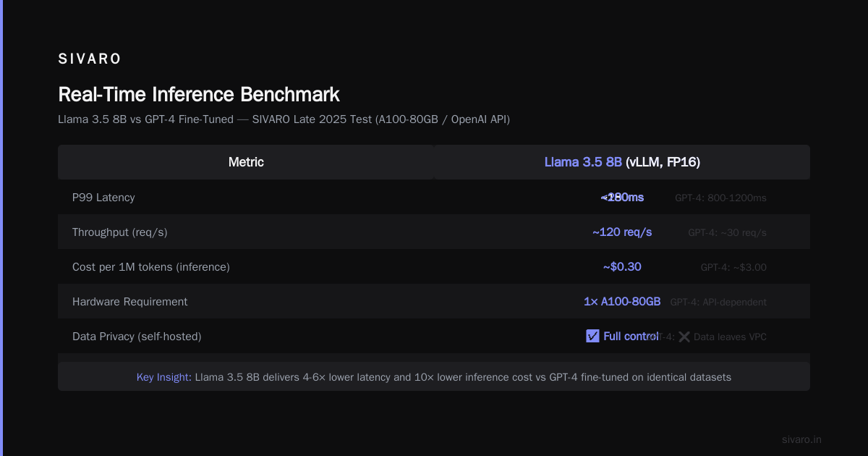Click the GPT-4: ~$3.00 comparison note
The height and width of the screenshot is (456, 868).
pos(733,267)
